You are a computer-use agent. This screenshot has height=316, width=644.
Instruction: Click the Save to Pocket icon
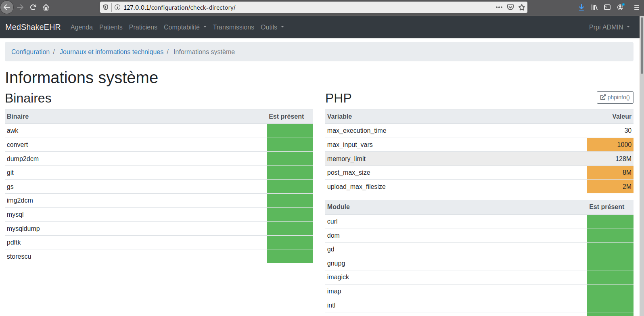510,7
